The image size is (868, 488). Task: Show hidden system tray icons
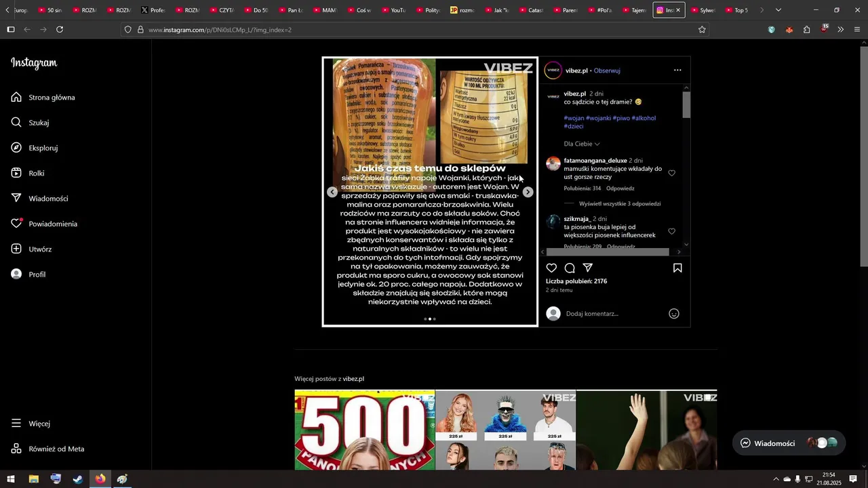click(776, 479)
